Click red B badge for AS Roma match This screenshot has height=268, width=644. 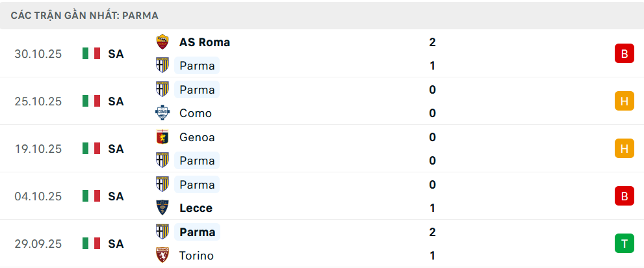(624, 54)
